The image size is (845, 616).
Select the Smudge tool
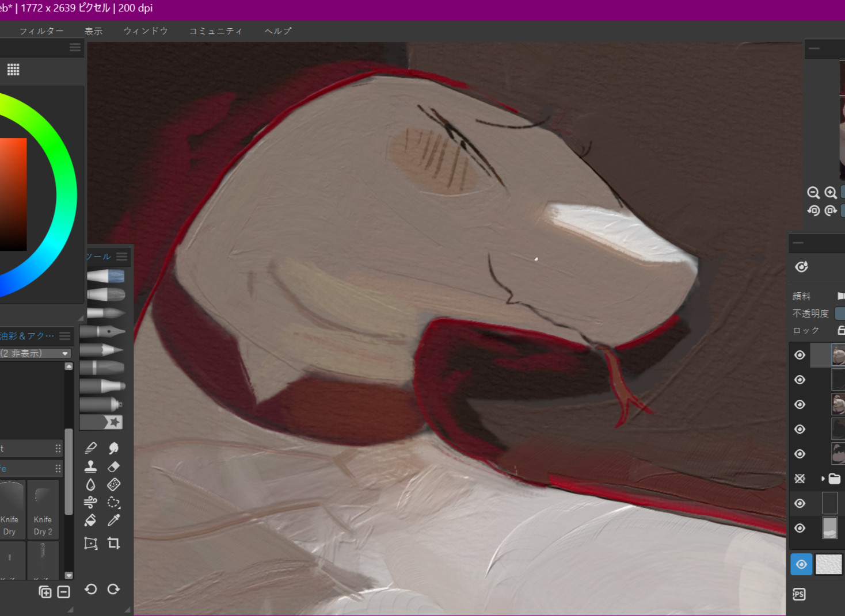coord(113,448)
